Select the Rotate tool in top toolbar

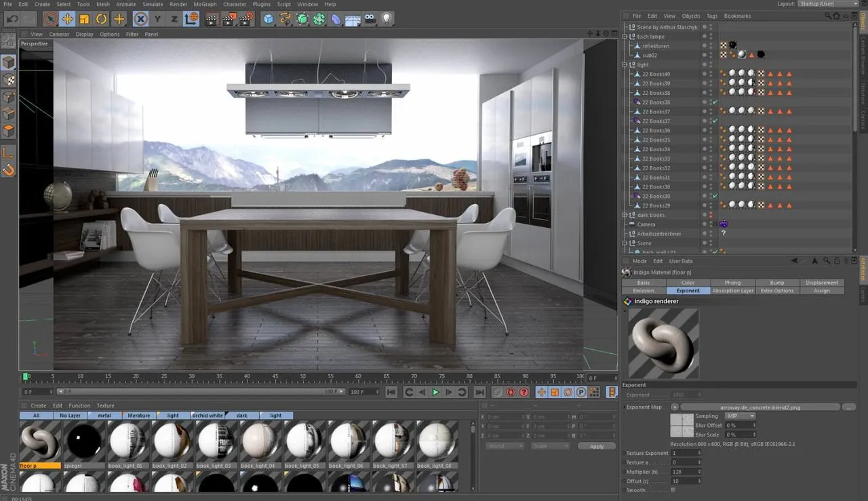(101, 19)
